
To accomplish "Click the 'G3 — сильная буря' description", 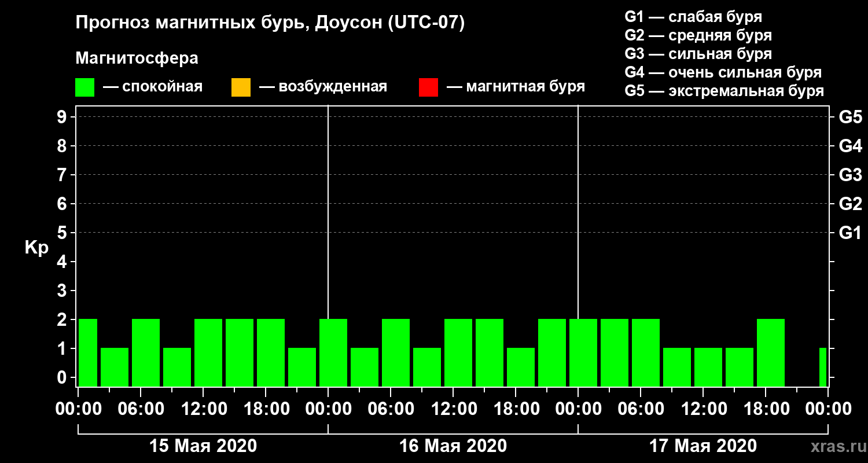I will pos(698,54).
